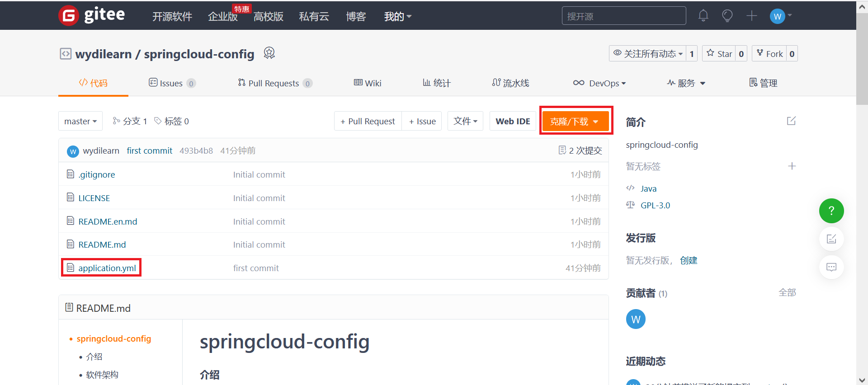Open the application.yml file
Screen dimensions: 868x385
[x=107, y=268]
